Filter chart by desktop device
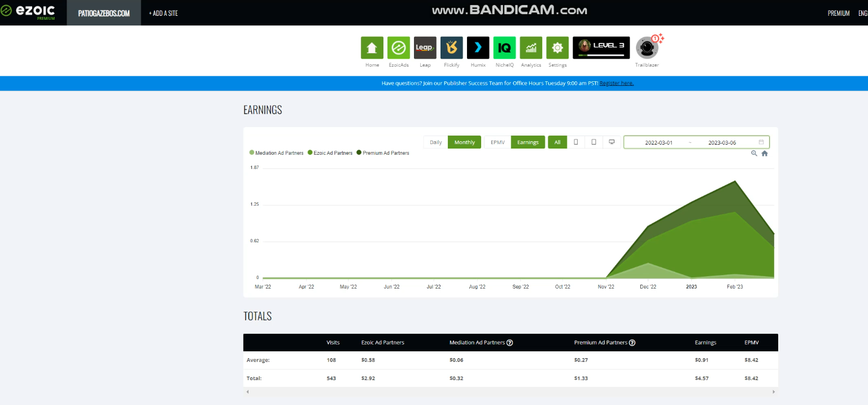The image size is (868, 405). coord(612,142)
